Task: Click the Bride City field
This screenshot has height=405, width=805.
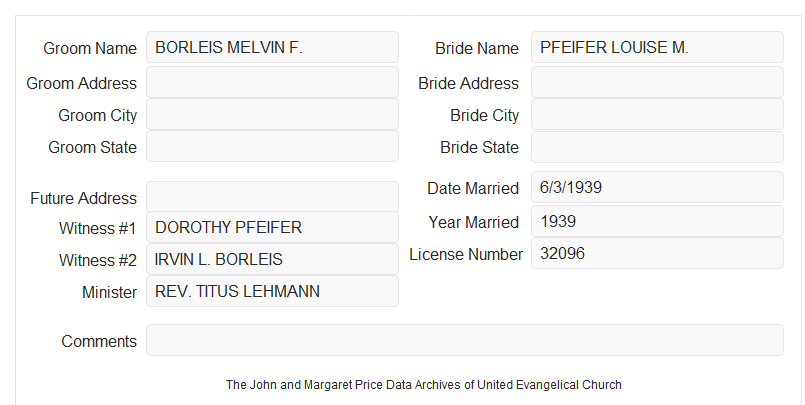Action: point(657,114)
